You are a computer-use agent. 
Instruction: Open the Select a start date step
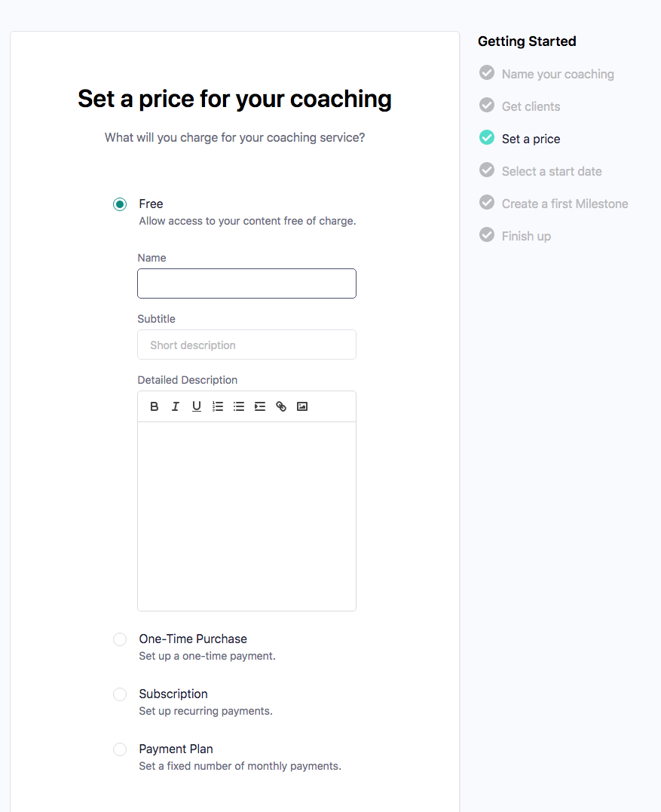point(552,171)
